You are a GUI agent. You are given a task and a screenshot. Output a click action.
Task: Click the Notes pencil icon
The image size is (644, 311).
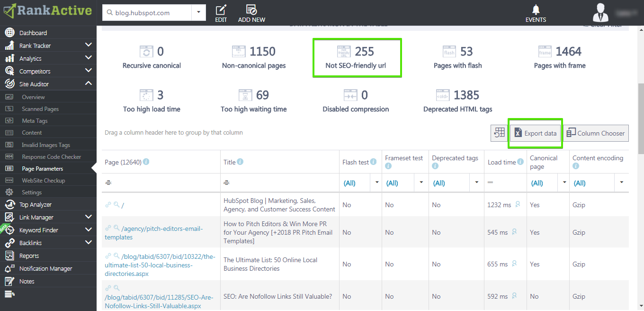[x=9, y=281]
